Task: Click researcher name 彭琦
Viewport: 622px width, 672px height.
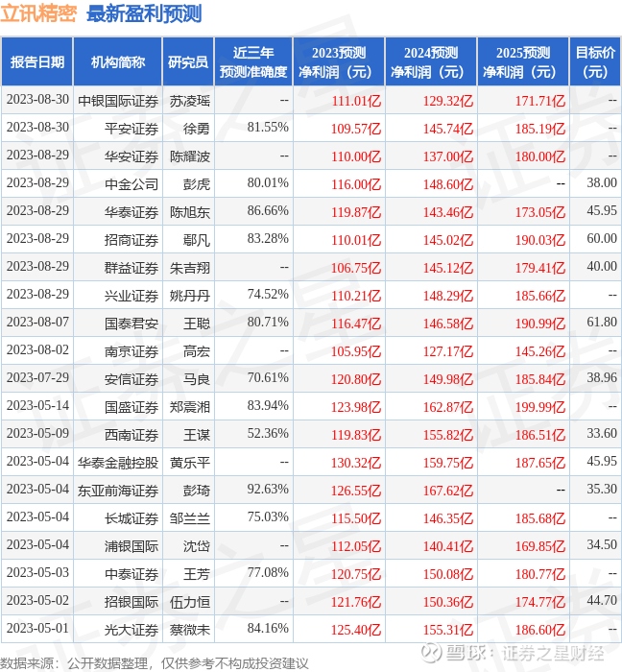Action: 197,492
